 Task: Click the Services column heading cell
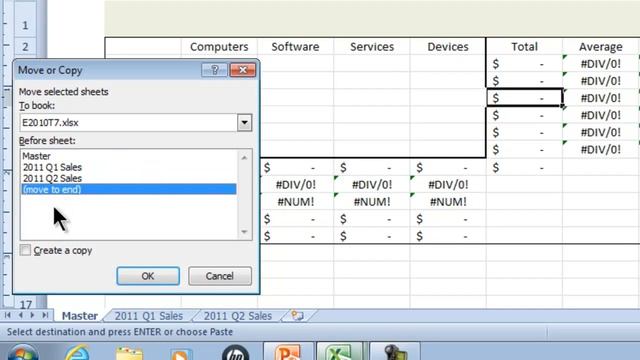372,47
